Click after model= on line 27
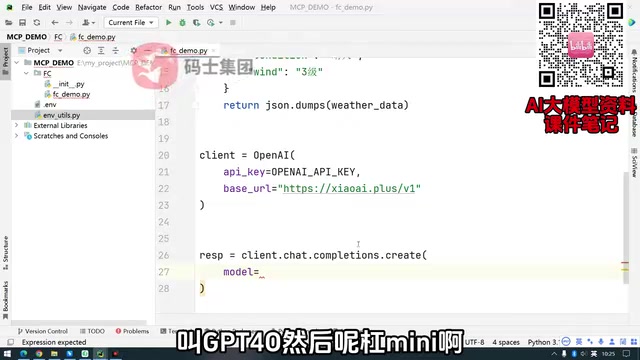640x360 pixels. point(261,272)
